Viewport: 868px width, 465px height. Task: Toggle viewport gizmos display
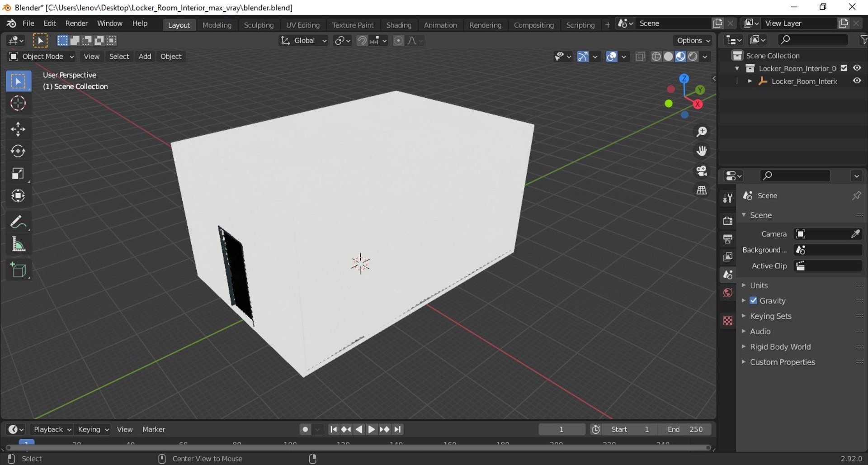[583, 57]
